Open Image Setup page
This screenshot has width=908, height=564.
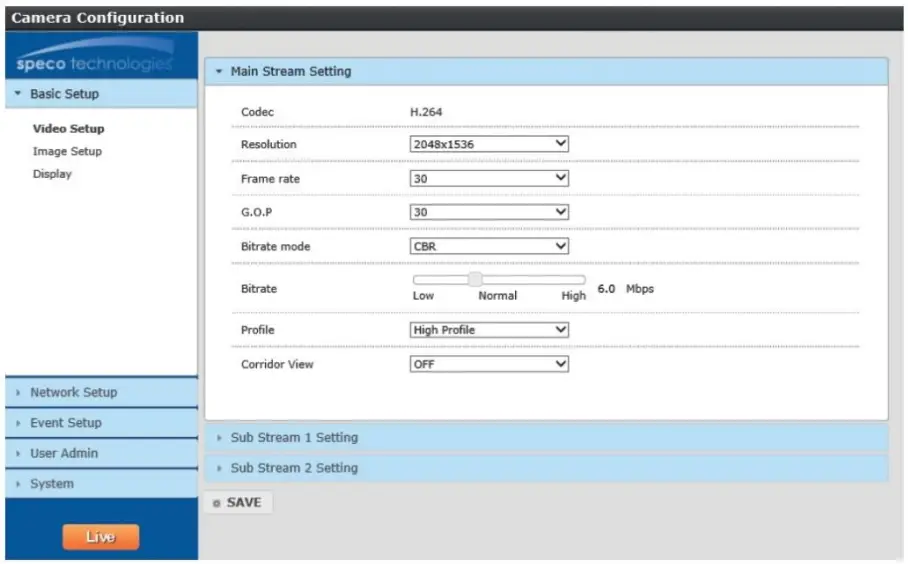tap(67, 151)
